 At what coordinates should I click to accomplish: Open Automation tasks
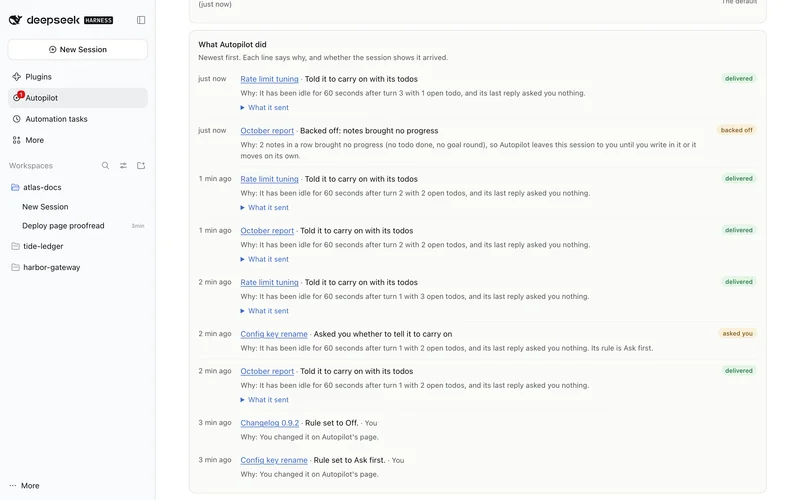(x=78, y=119)
